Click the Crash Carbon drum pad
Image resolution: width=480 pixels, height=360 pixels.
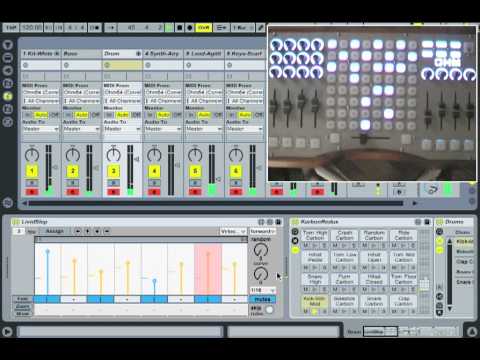coord(345,236)
